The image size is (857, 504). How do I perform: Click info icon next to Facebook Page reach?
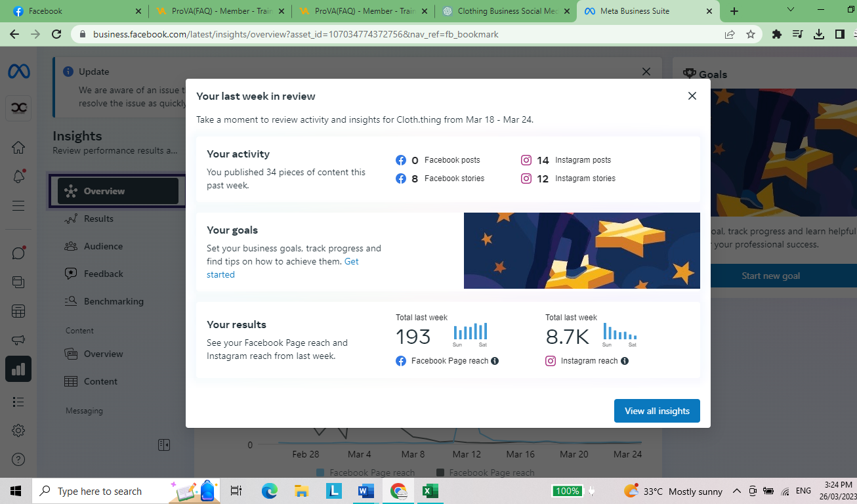pyautogui.click(x=495, y=361)
